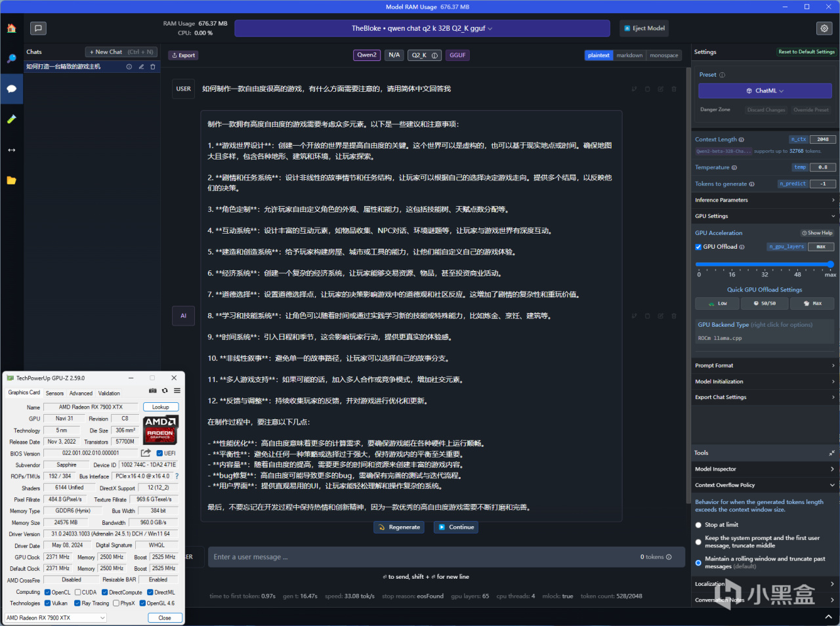The width and height of the screenshot is (840, 626).
Task: Delete the USER message with trash icon
Action: pos(674,89)
